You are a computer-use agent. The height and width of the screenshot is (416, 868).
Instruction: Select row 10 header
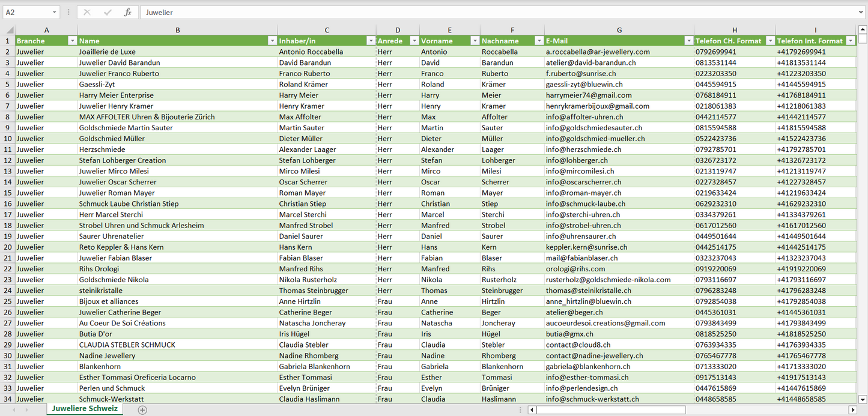[8, 139]
